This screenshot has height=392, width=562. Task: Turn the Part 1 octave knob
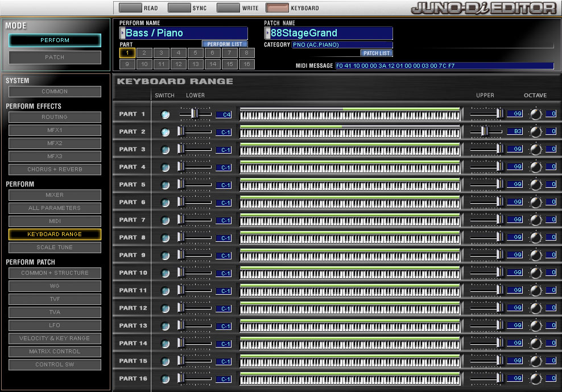point(535,114)
